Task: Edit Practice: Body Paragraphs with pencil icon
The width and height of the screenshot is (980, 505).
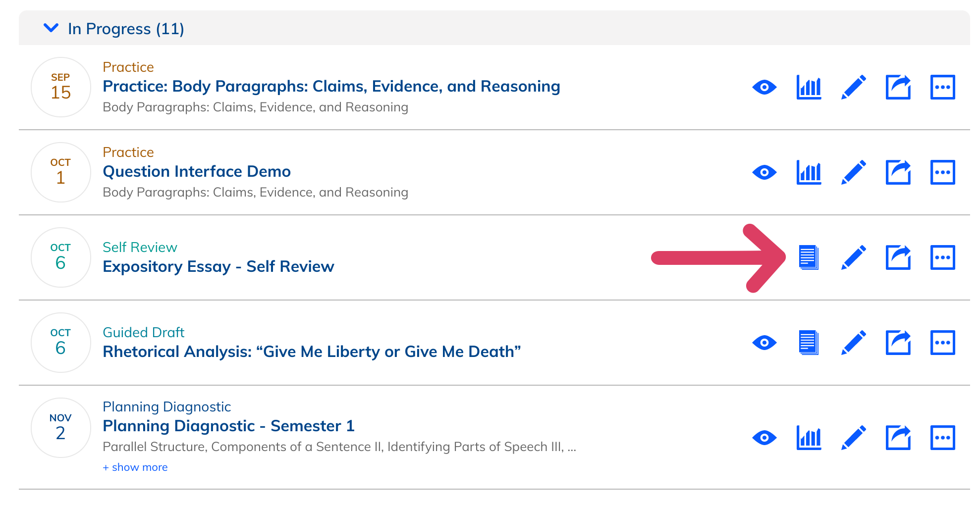Action: tap(853, 87)
